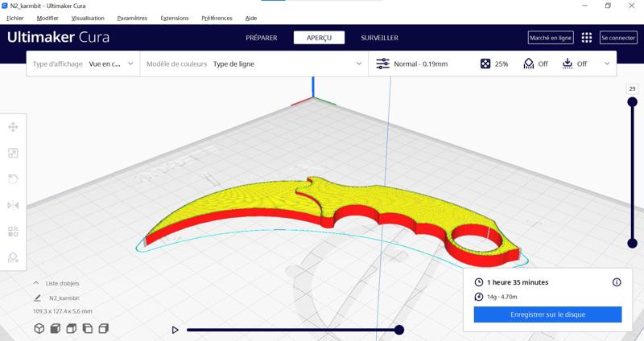Click the layer number 29 field
This screenshot has height=341, width=644.
point(632,88)
